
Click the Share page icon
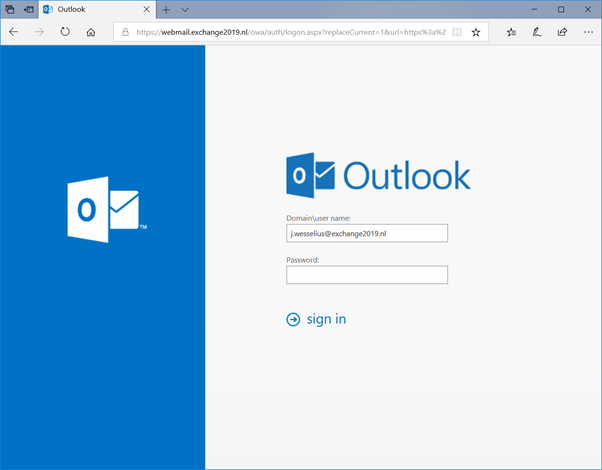coord(562,32)
